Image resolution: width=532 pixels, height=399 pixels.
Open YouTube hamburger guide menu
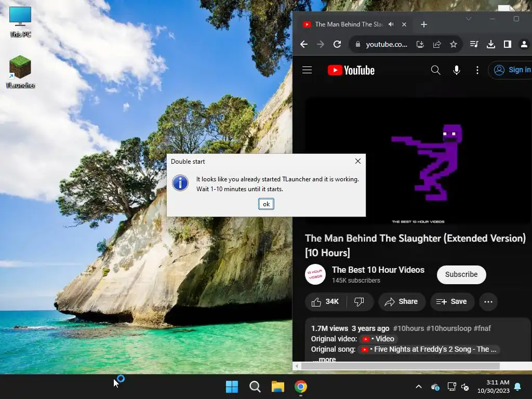307,70
